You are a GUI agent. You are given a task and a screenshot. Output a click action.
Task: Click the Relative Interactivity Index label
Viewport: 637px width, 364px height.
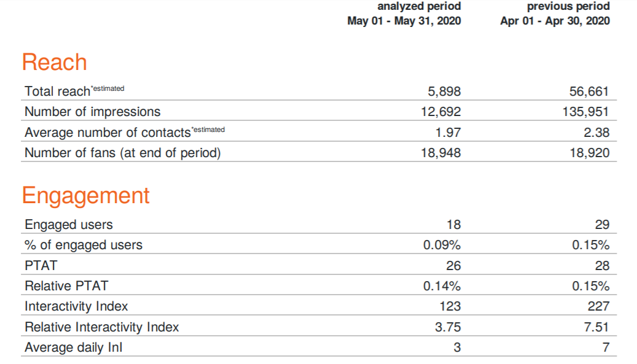tap(102, 327)
